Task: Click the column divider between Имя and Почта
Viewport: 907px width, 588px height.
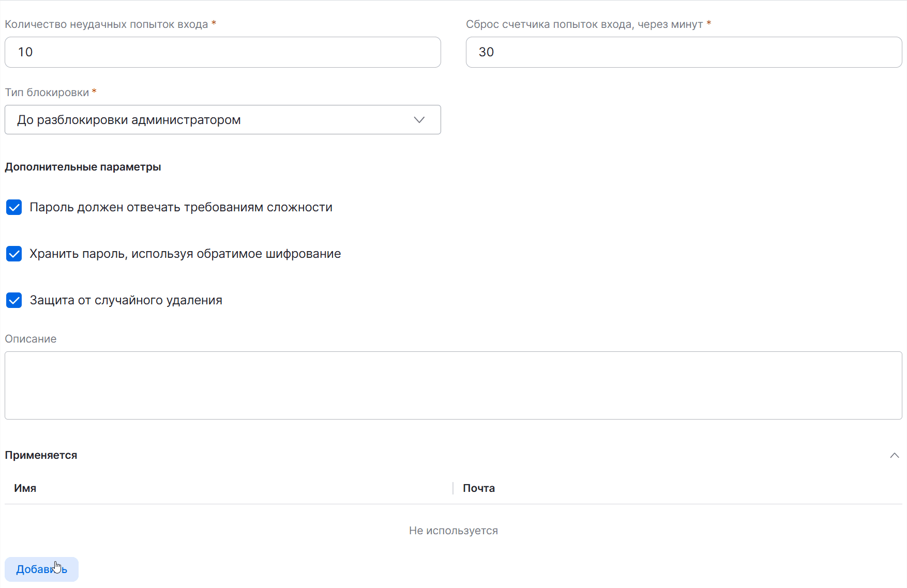Action: [453, 488]
